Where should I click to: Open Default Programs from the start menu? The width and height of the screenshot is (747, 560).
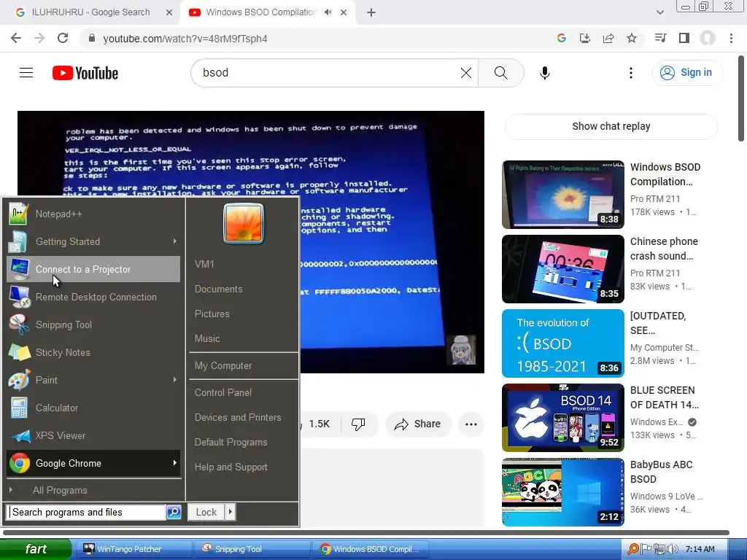(x=231, y=442)
